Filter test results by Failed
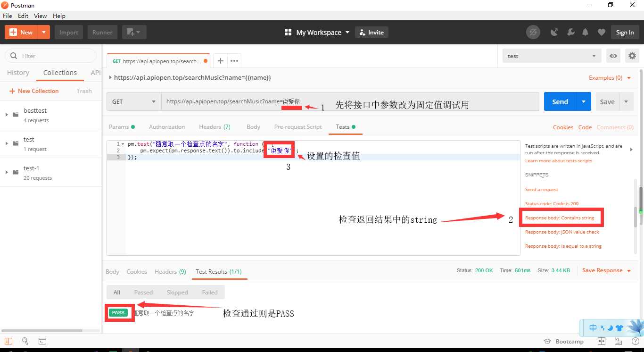The width and height of the screenshot is (644, 352). [x=210, y=292]
